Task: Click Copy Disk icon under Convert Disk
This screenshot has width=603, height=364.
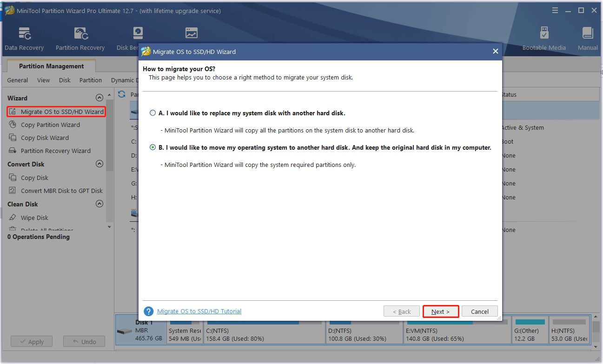Action: pos(13,178)
